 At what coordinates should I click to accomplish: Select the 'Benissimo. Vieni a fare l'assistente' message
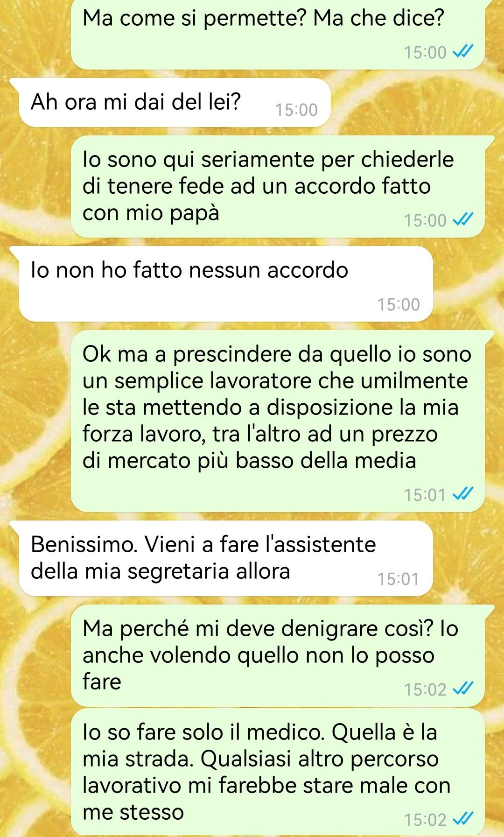226,558
